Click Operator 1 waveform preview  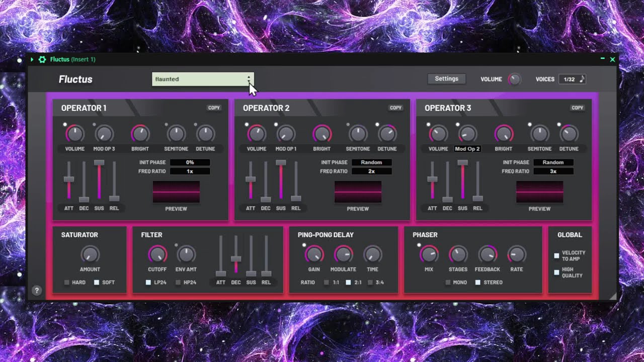tap(176, 192)
